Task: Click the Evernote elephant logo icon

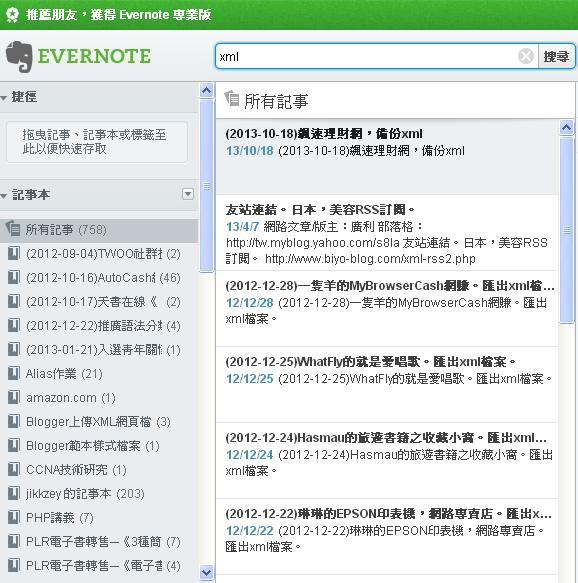Action: pyautogui.click(x=19, y=57)
